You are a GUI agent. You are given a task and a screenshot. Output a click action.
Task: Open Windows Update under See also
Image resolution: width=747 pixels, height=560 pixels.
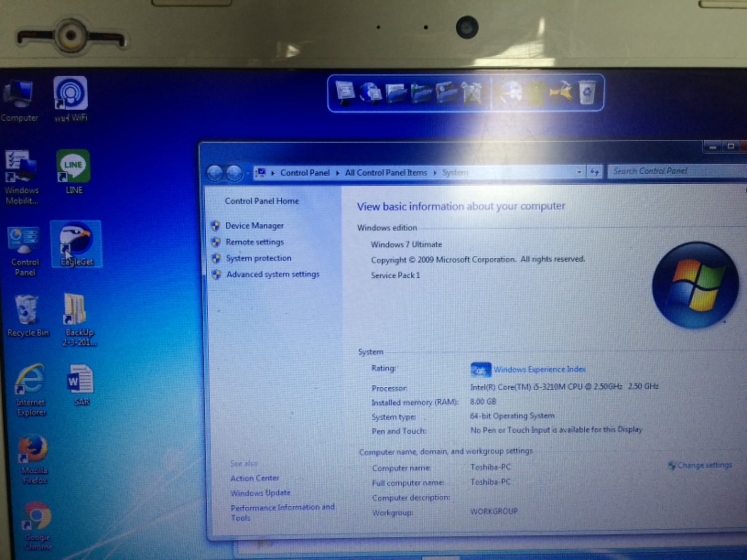[260, 493]
